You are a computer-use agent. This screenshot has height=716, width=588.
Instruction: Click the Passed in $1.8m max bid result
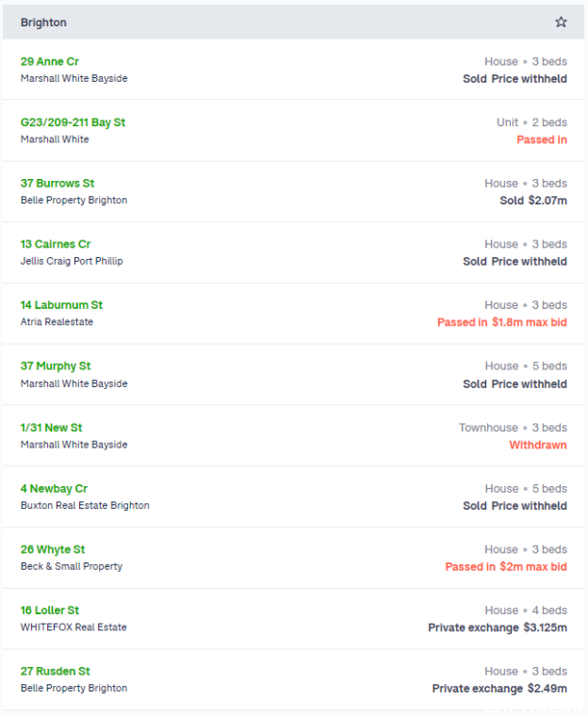[x=502, y=322]
